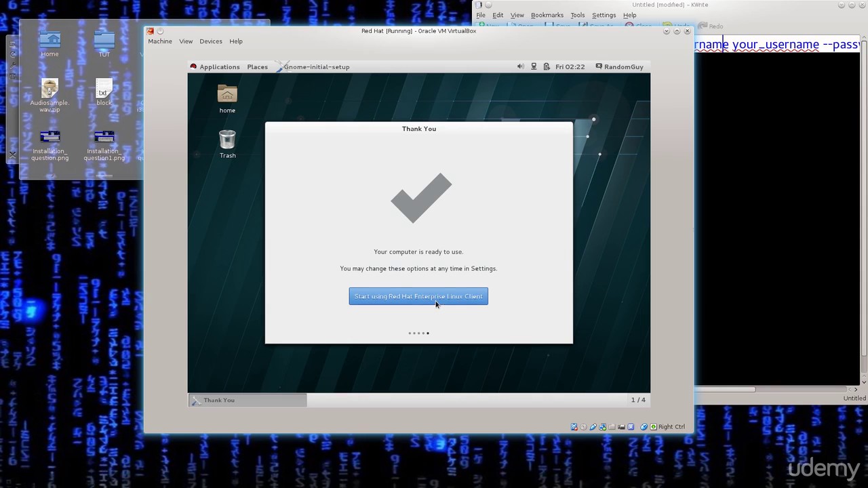Start using Red Hat Enterprise Linux Client
The height and width of the screenshot is (488, 868).
point(418,296)
